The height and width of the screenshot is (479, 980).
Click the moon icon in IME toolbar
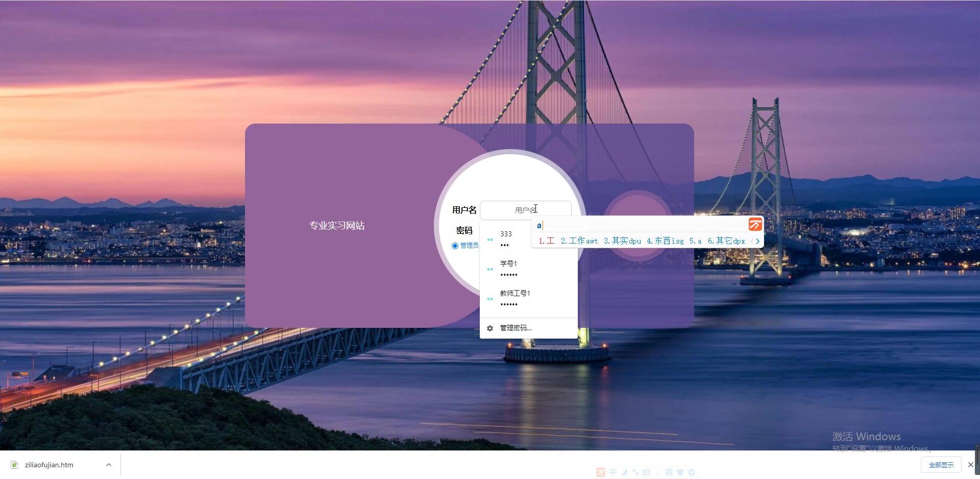tap(624, 472)
